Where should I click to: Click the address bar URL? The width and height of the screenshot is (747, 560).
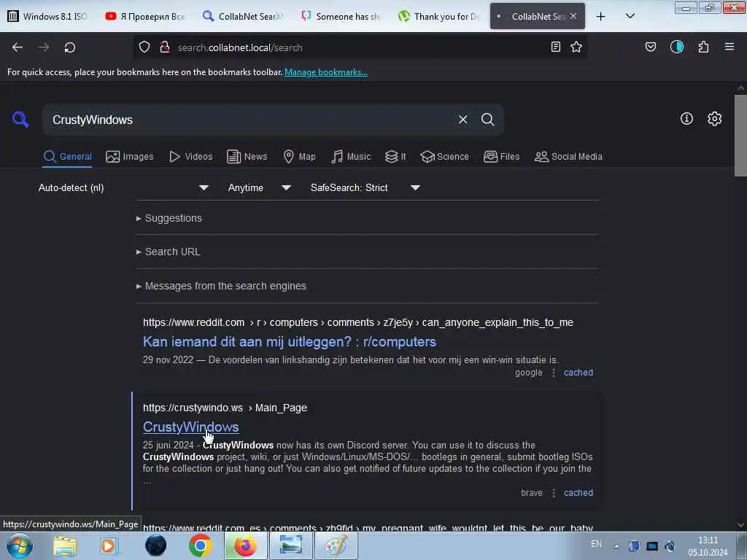[239, 47]
